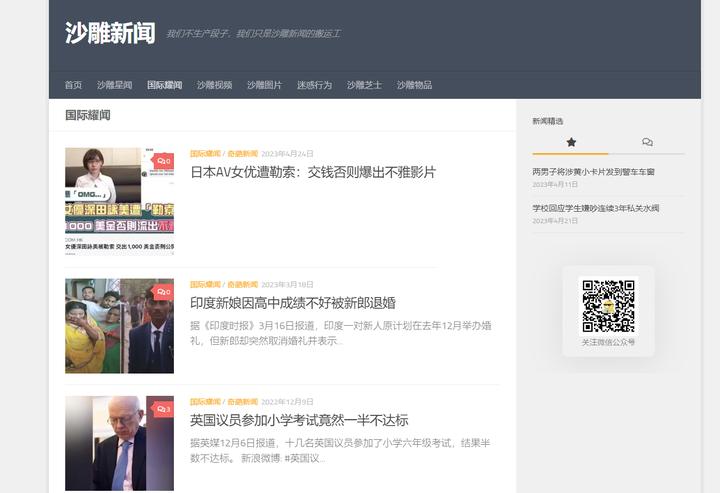Image resolution: width=720 pixels, height=493 pixels.
Task: Click date 2023年4月21日 in sidebar
Action: click(555, 221)
